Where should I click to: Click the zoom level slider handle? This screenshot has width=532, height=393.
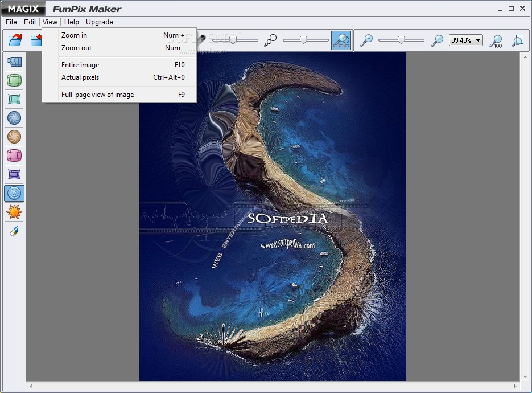401,40
